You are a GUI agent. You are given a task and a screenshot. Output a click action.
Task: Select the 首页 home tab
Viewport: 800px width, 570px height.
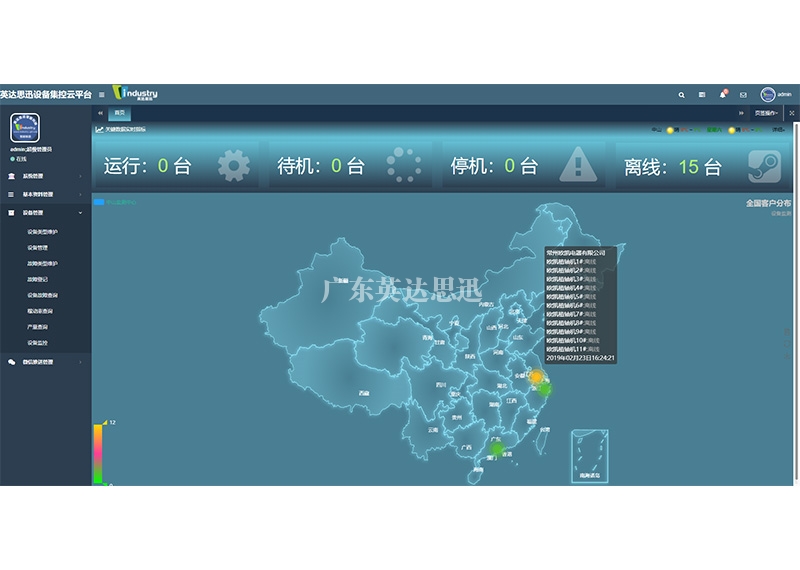tap(119, 113)
